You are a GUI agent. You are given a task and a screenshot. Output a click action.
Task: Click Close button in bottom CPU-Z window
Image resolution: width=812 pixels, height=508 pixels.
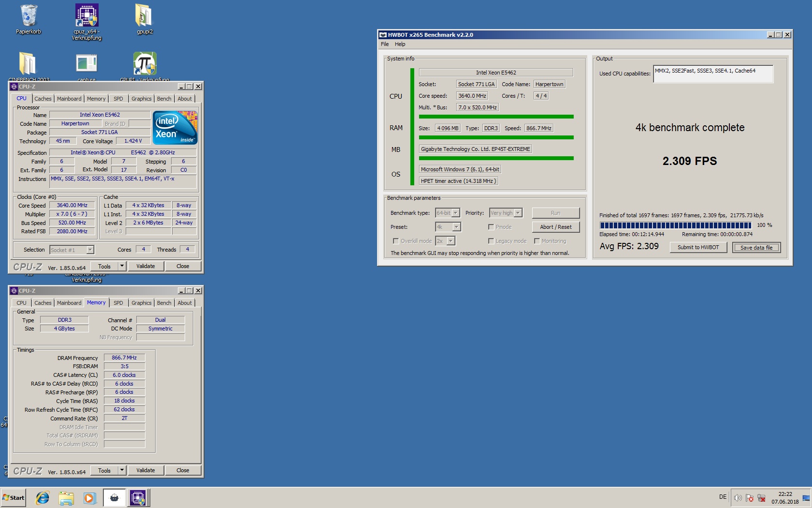[183, 470]
